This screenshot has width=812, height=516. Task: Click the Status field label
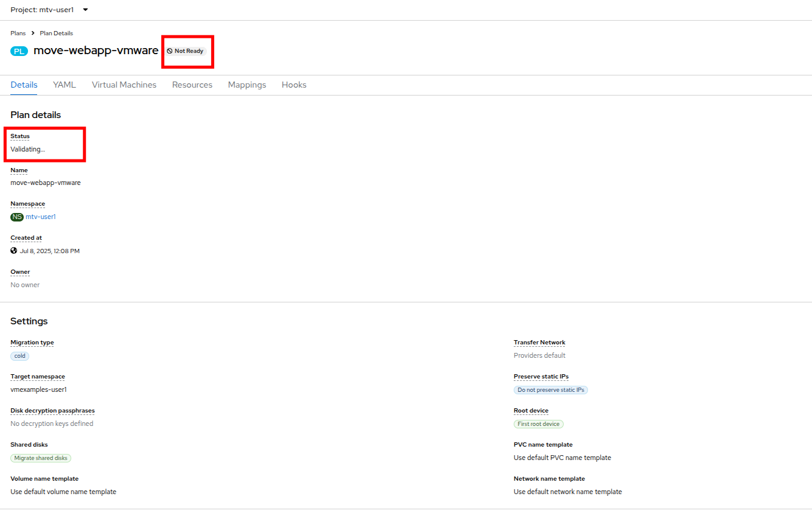[x=20, y=136]
